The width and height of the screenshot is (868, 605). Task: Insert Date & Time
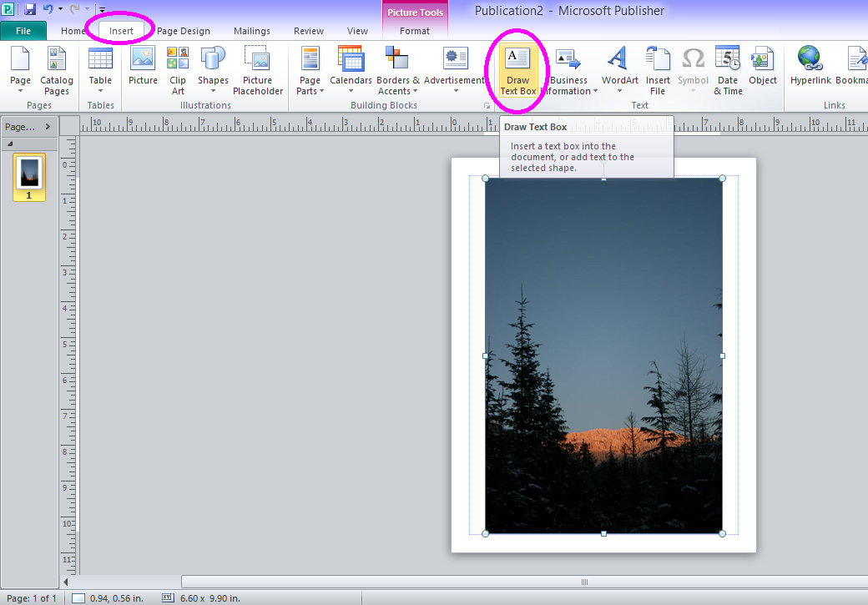(728, 70)
